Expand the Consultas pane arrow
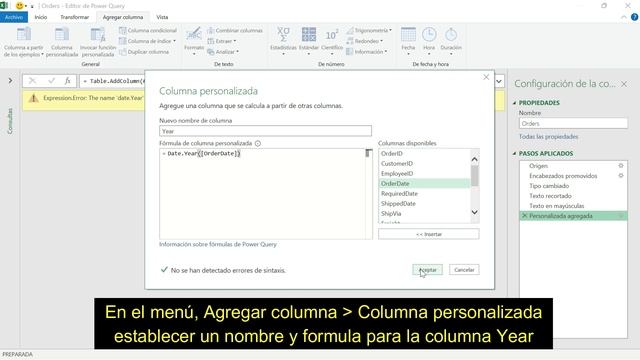Image resolution: width=640 pixels, height=360 pixels. [10, 81]
